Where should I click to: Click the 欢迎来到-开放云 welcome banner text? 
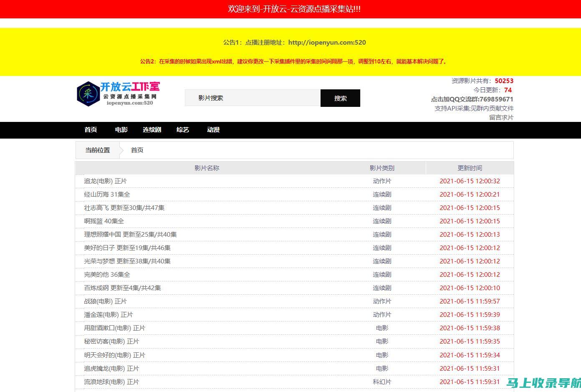[294, 9]
